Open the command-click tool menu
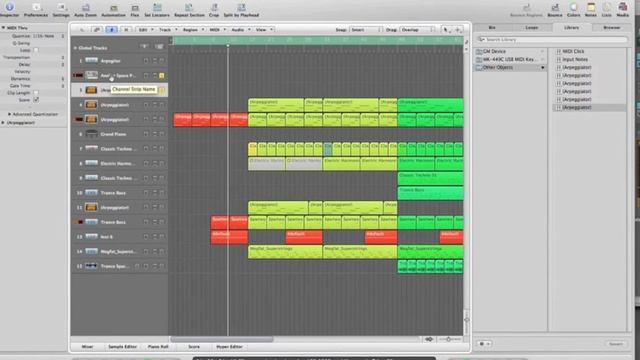Screen dimensions: 640x360 click(458, 30)
